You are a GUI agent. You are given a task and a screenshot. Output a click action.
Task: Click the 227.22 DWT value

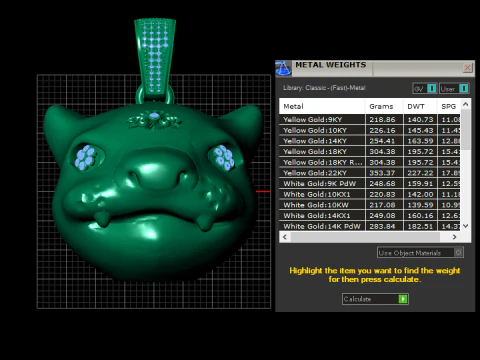pos(420,173)
